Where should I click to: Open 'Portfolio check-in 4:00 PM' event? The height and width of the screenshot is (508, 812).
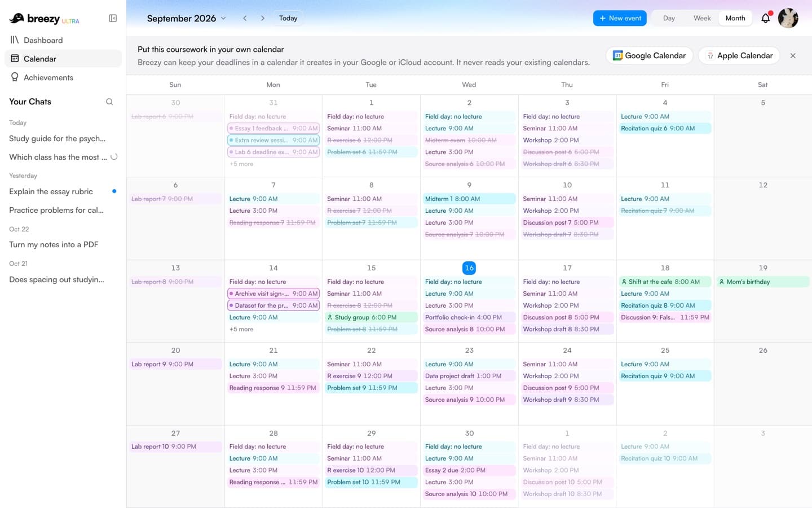tap(469, 317)
